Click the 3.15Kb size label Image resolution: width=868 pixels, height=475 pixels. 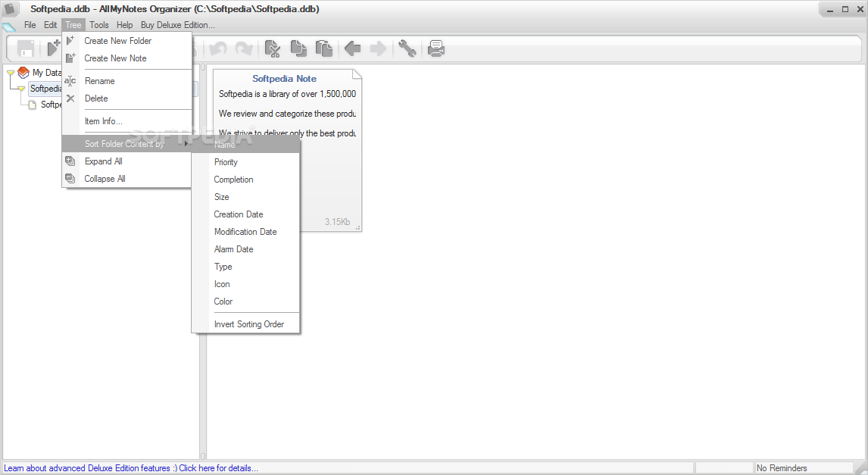click(337, 222)
